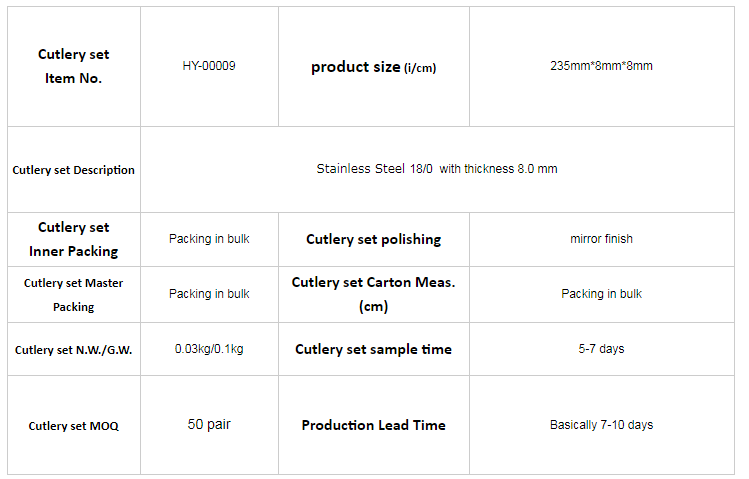Click the 'Cutlery set polishing' label

click(x=374, y=239)
